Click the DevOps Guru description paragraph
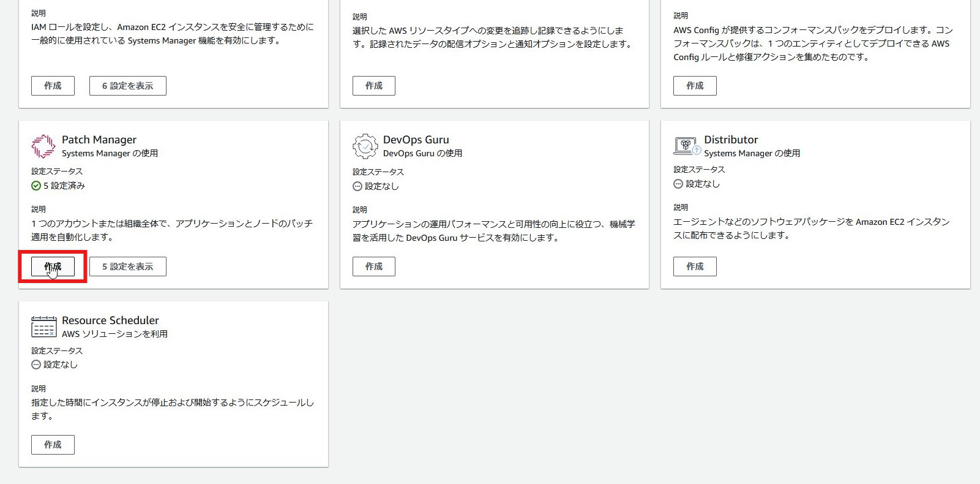Screen dimensions: 980x484 pyautogui.click(x=494, y=231)
